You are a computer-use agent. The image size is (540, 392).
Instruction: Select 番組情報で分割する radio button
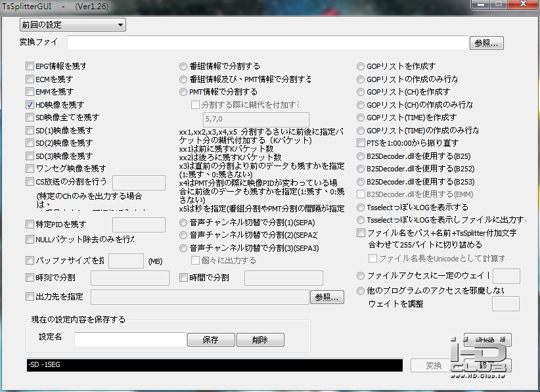tap(183, 66)
